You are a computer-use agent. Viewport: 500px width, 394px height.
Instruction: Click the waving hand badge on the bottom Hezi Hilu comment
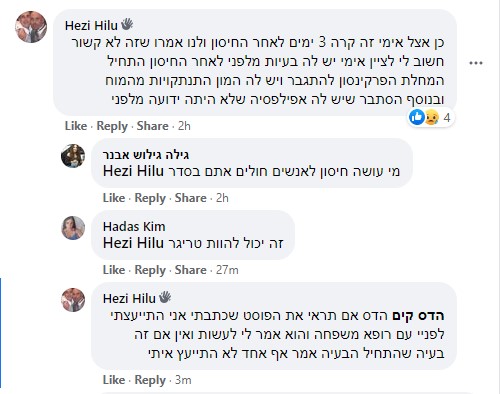[165, 297]
